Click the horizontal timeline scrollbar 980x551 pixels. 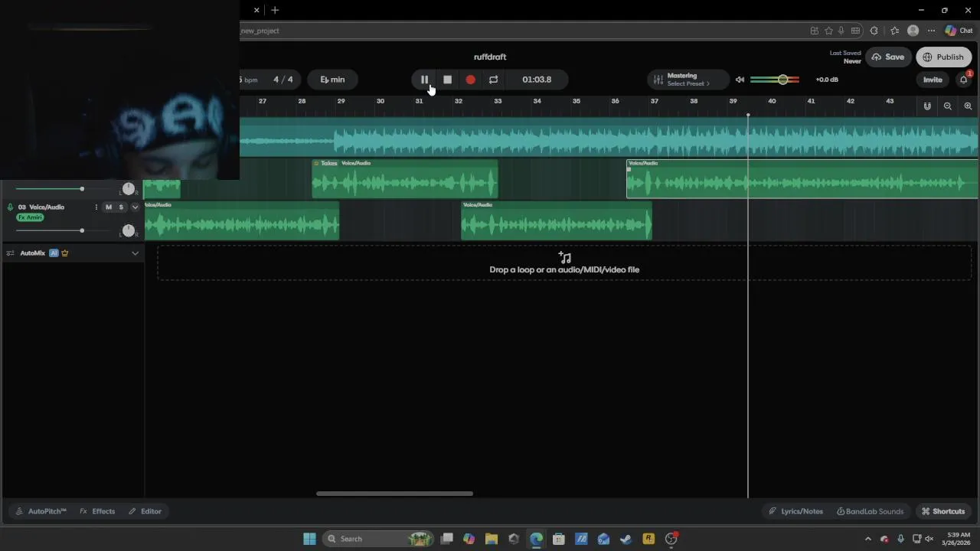click(394, 494)
